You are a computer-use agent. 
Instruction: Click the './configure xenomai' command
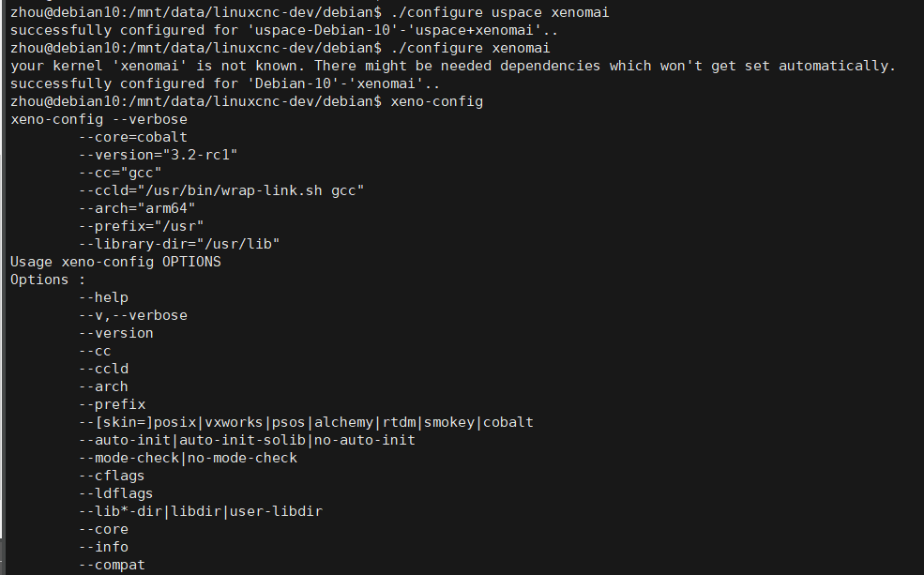coord(470,48)
